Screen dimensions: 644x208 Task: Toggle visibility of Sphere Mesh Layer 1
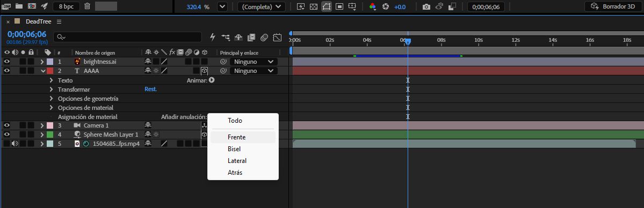click(x=7, y=134)
